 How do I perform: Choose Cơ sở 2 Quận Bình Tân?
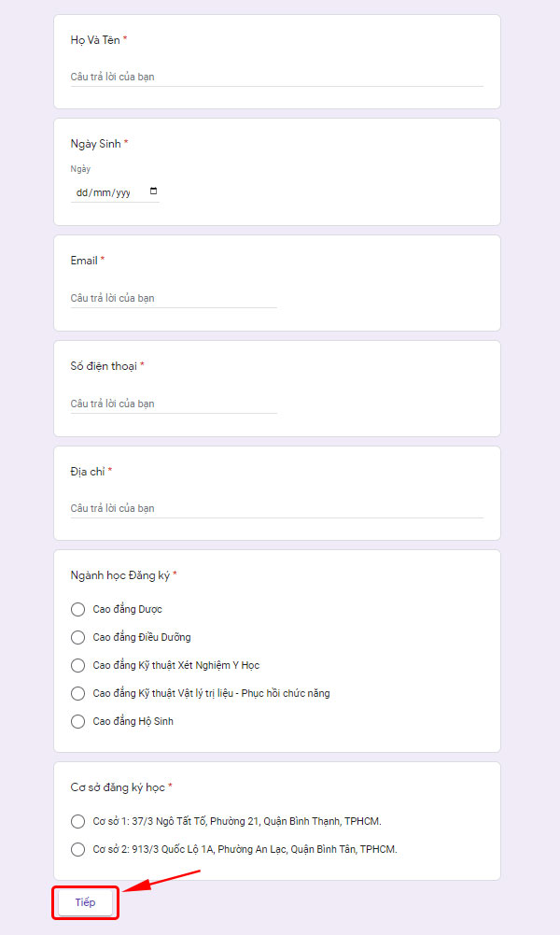point(77,849)
